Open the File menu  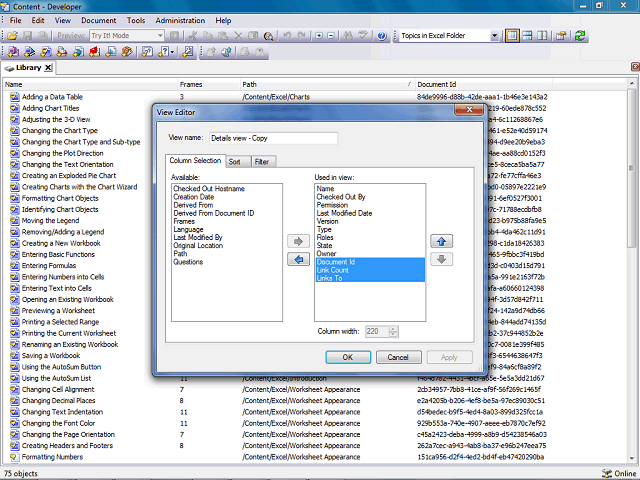pyautogui.click(x=16, y=20)
